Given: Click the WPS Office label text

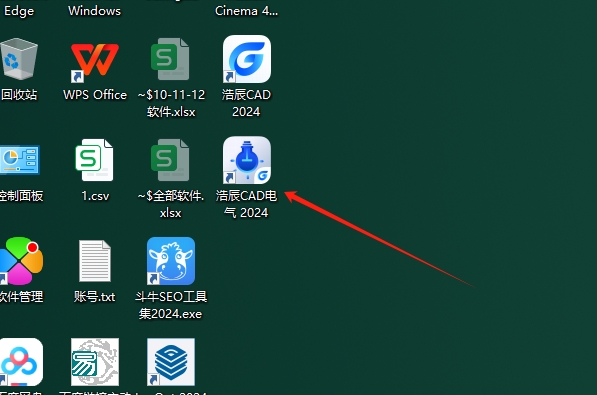Looking at the screenshot, I should pos(95,94).
